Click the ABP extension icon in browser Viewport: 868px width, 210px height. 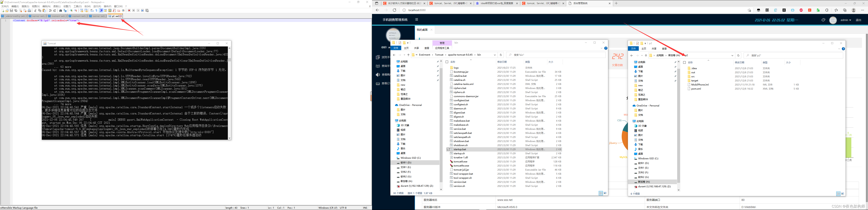tap(801, 10)
